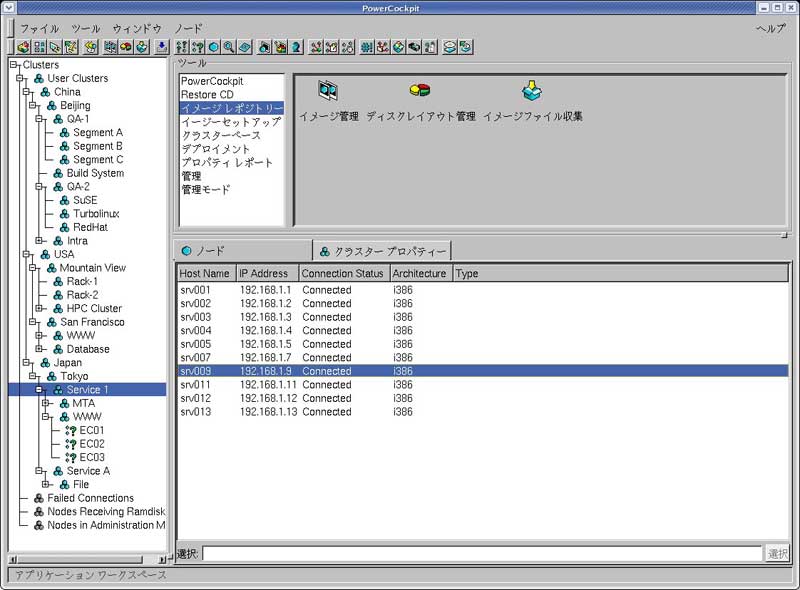800x590 pixels.
Task: Click the cyan circle node toolbar icon
Action: pos(214,47)
